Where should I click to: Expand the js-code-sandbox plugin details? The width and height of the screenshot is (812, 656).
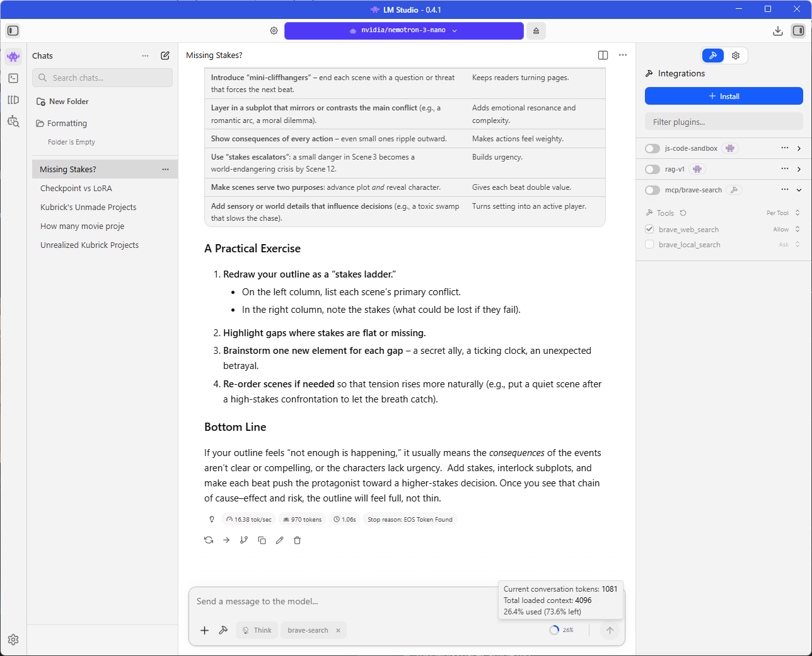click(799, 149)
